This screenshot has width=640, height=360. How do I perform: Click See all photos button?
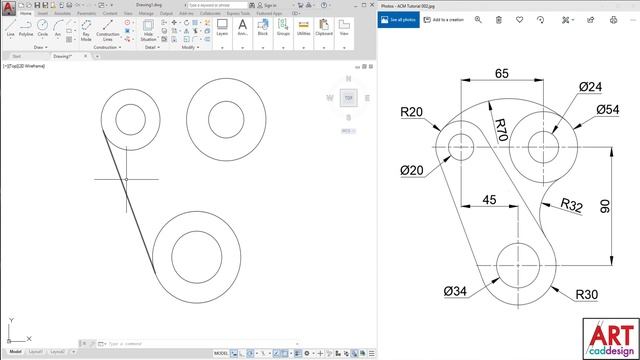tap(398, 20)
